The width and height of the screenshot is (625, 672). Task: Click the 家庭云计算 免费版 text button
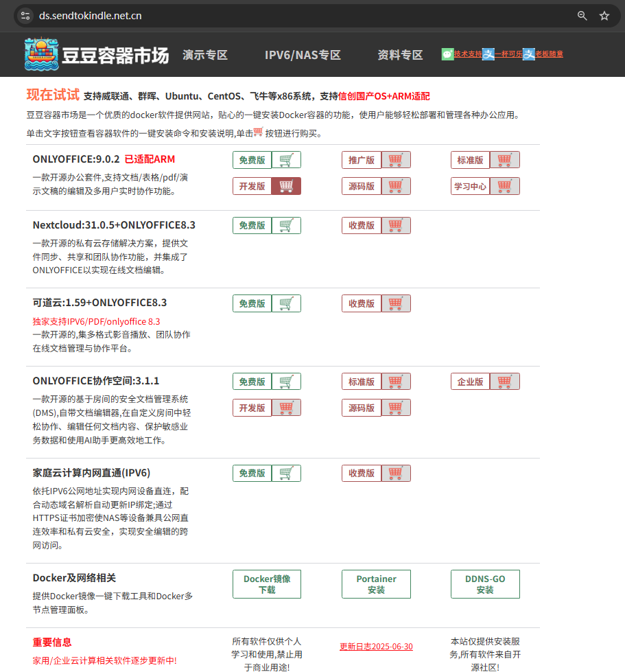click(252, 473)
